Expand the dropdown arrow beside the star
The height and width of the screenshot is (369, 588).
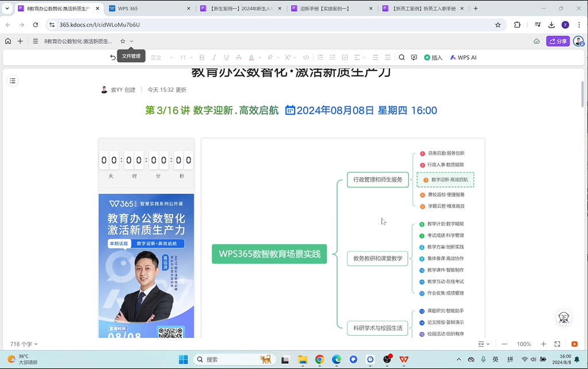coord(132,41)
